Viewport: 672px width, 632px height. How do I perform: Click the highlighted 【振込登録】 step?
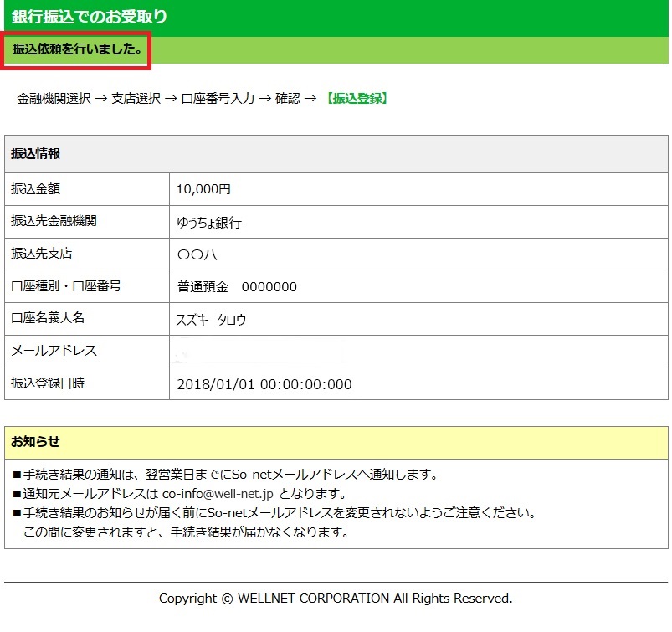point(356,98)
